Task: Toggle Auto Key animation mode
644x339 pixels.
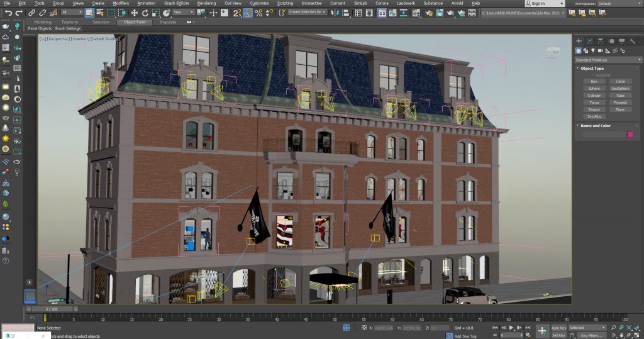Action: click(x=558, y=328)
